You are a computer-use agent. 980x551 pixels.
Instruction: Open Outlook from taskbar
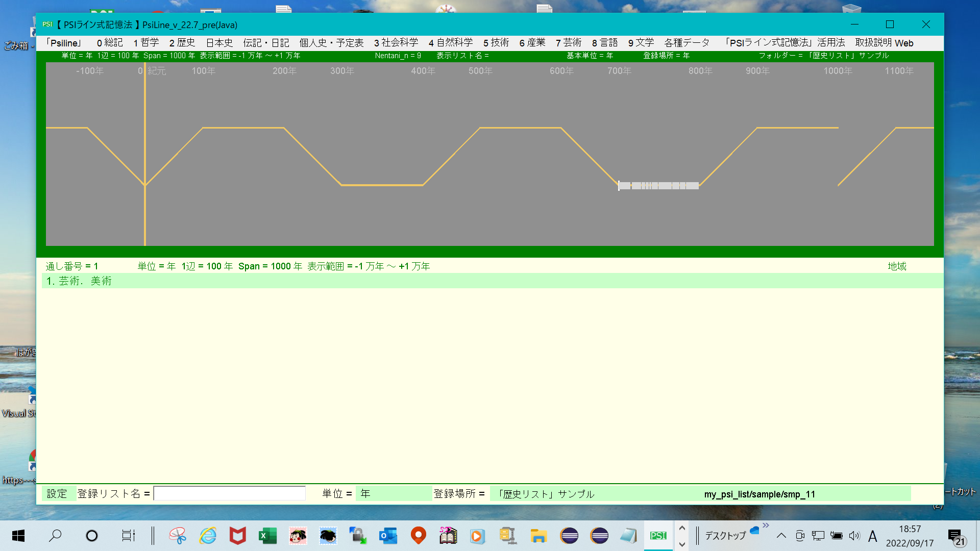[x=388, y=536]
